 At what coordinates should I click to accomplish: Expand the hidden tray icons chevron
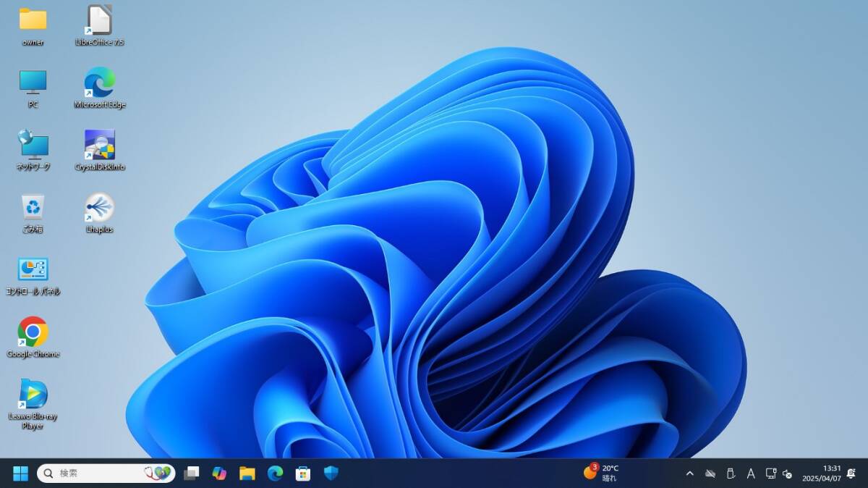(x=690, y=472)
